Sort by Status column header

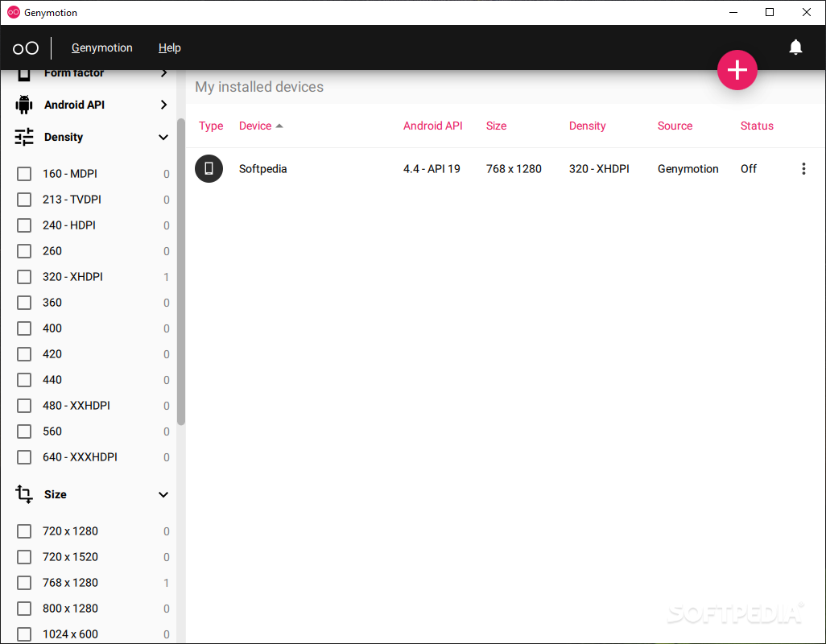click(757, 126)
